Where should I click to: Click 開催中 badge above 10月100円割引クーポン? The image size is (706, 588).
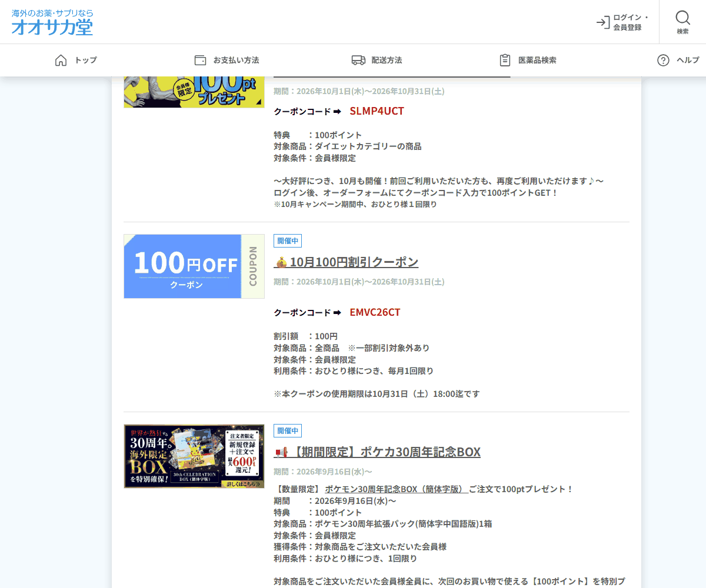point(288,241)
